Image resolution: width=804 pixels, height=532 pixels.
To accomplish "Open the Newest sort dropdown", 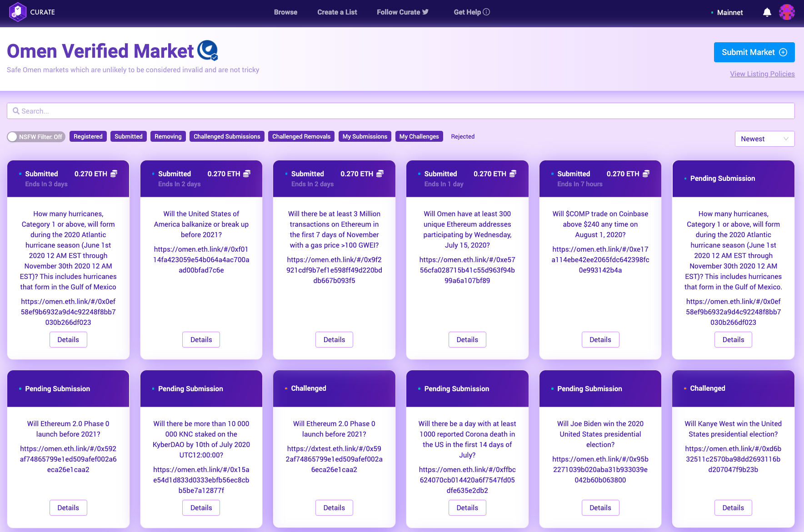I will point(764,139).
